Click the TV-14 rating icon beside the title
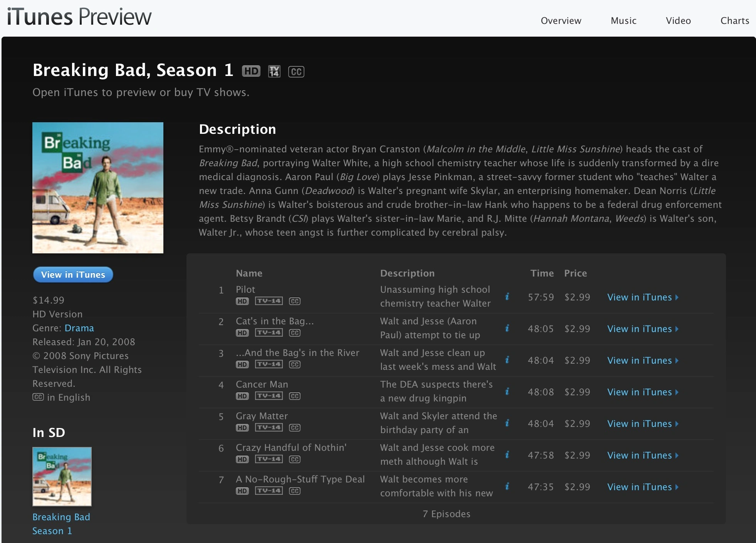This screenshot has height=543, width=756. tap(274, 71)
